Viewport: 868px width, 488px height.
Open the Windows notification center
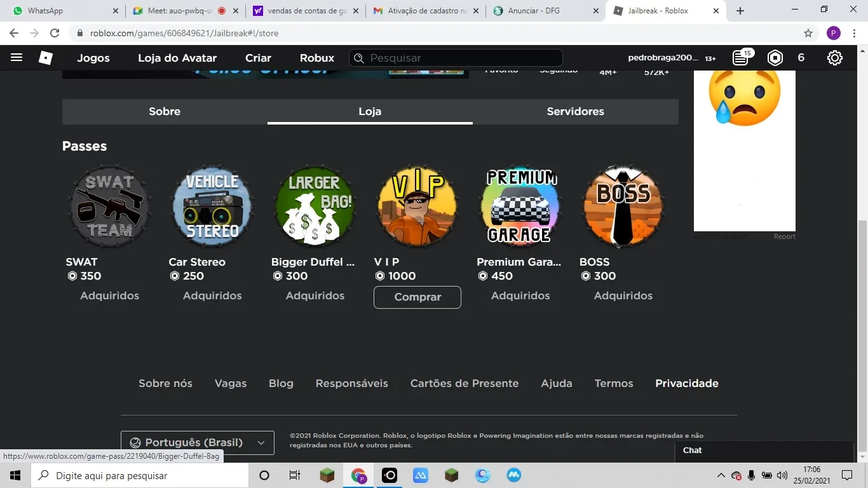pyautogui.click(x=847, y=475)
